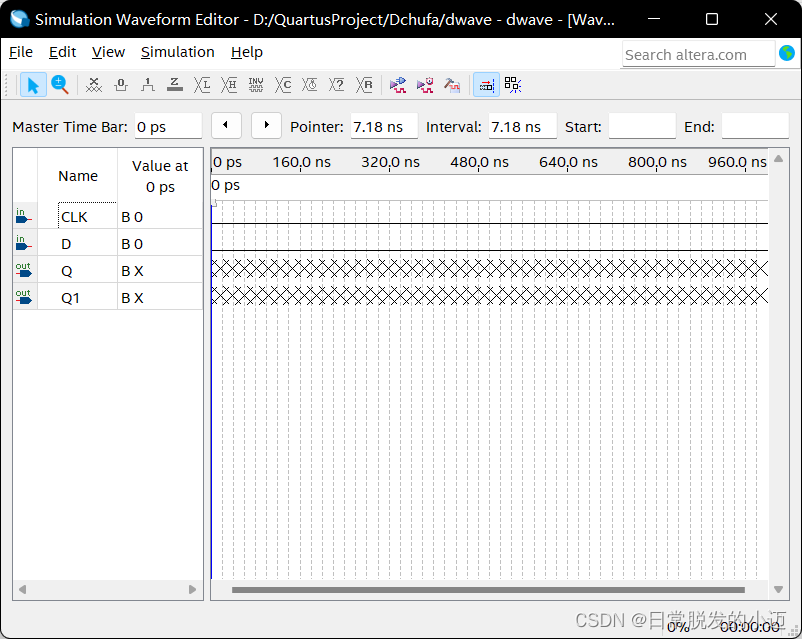Screen dimensions: 802x639
Task: Click Q value 'B X' cell
Action: tap(160, 271)
